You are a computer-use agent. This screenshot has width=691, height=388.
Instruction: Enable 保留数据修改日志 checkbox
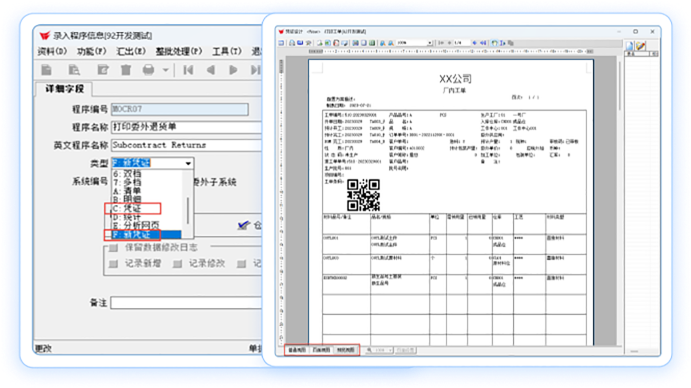(x=114, y=247)
